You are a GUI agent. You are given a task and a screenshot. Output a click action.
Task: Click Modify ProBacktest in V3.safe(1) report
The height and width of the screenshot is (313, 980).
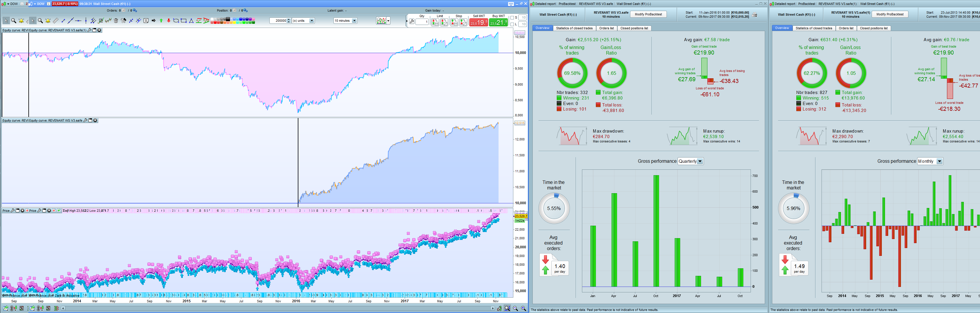point(890,15)
